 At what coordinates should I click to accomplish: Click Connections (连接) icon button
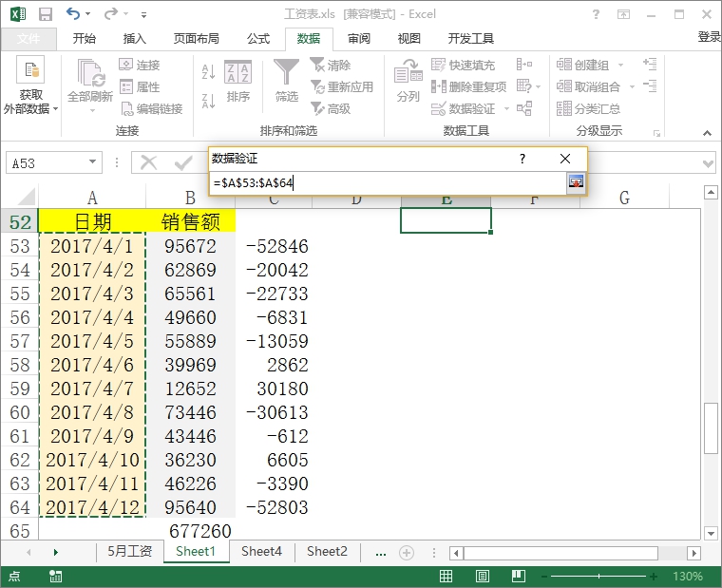point(140,65)
